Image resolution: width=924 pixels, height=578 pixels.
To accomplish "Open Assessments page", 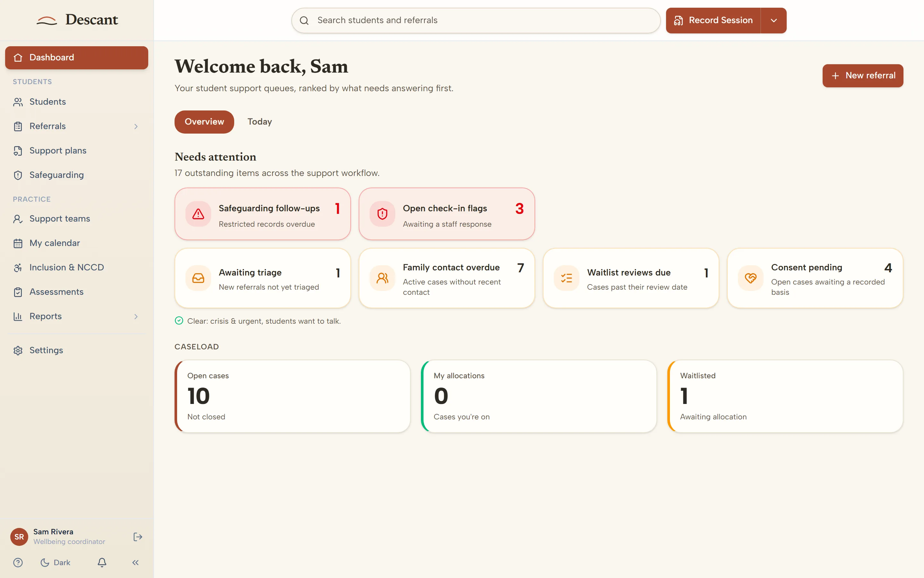I will click(x=76, y=292).
